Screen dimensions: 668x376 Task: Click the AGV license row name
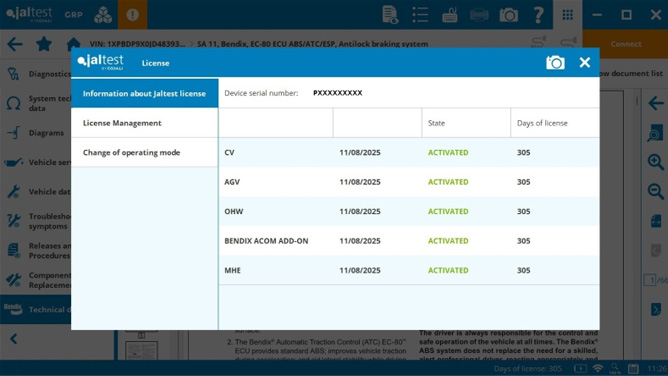click(232, 182)
